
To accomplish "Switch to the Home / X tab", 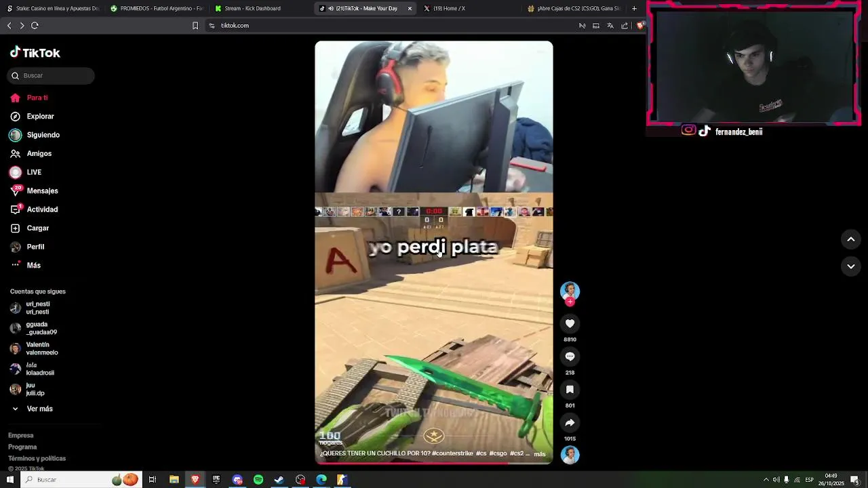I will tap(468, 8).
